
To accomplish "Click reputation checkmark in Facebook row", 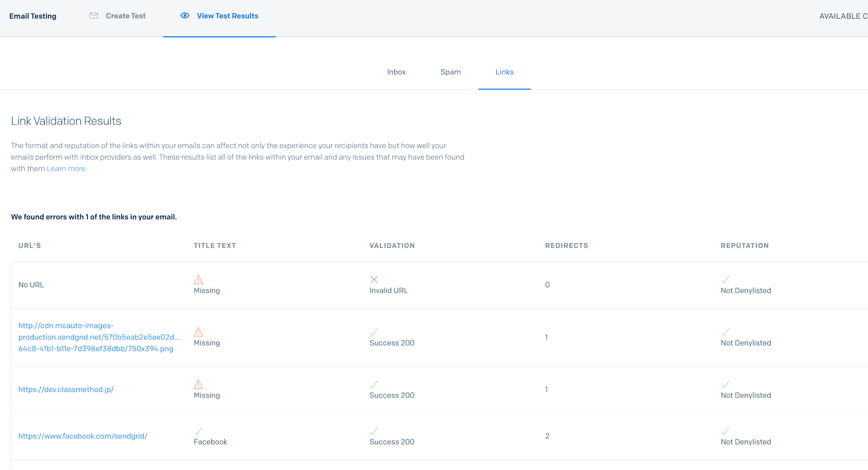I will 725,431.
